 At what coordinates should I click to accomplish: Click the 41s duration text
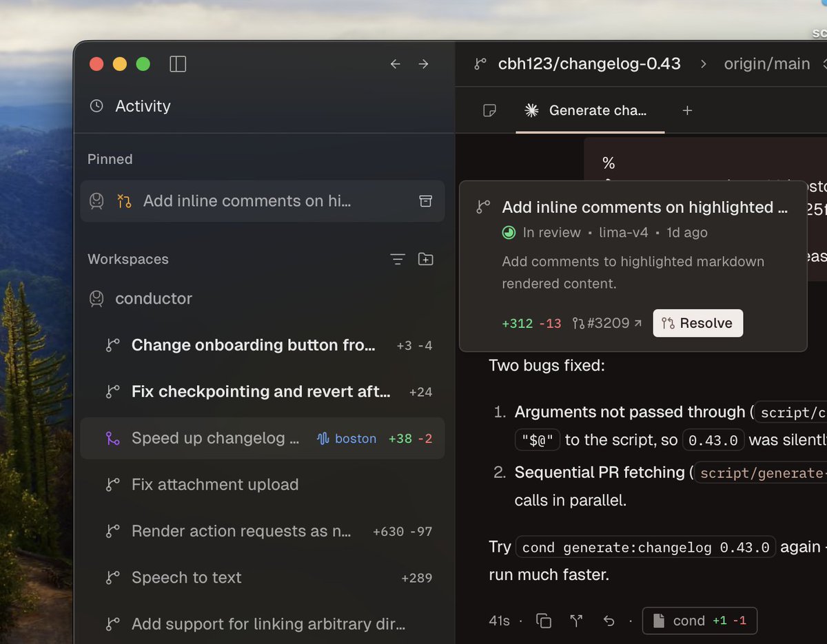tap(499, 621)
